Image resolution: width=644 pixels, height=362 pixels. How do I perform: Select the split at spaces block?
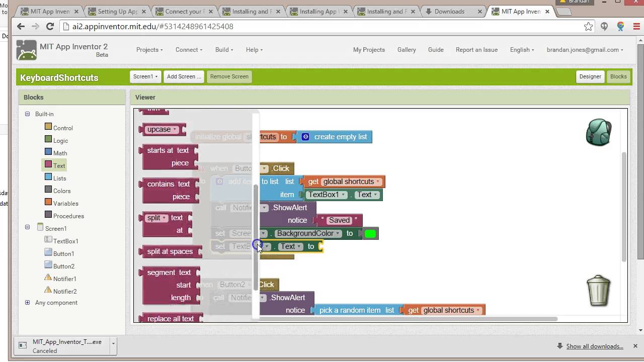pyautogui.click(x=170, y=251)
